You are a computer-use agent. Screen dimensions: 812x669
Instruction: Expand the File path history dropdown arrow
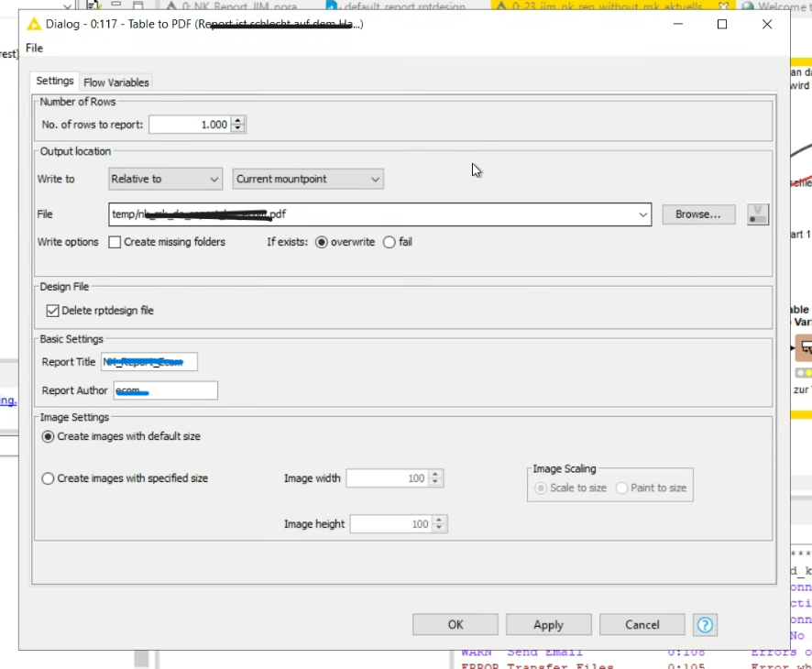click(642, 214)
